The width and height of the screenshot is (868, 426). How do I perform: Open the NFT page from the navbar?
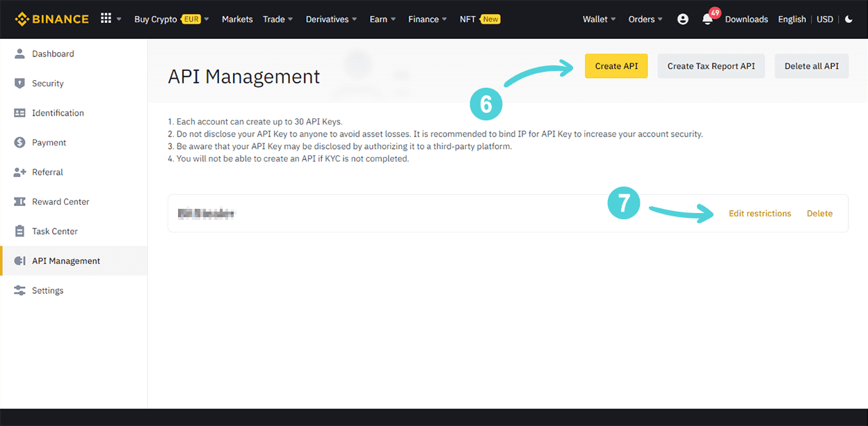click(466, 19)
